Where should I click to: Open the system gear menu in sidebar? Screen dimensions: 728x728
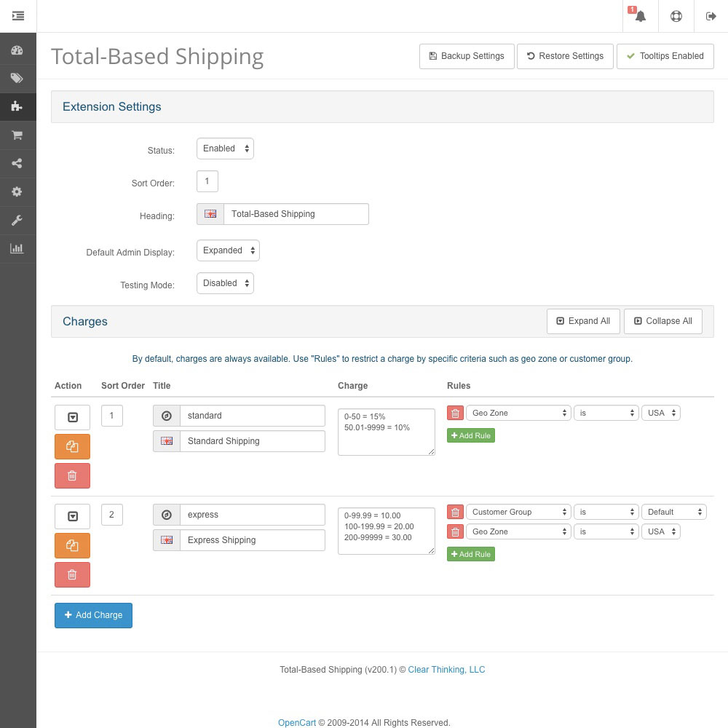17,192
